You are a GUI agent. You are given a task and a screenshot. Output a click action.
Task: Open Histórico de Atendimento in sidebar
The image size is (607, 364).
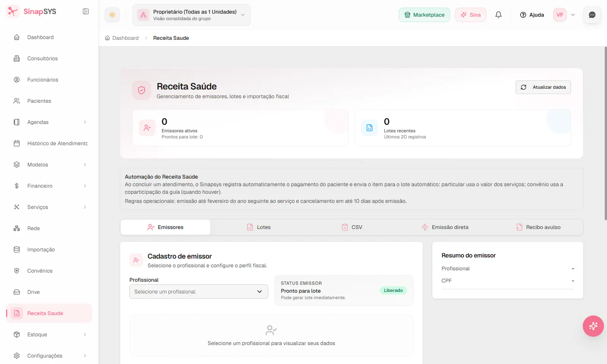pyautogui.click(x=49, y=143)
